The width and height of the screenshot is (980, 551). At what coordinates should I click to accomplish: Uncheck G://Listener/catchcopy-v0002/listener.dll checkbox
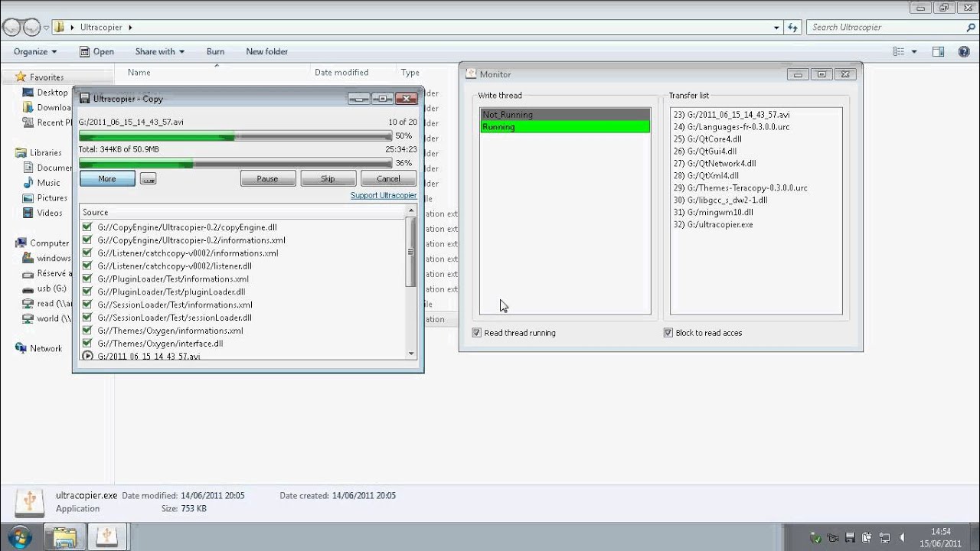point(87,266)
